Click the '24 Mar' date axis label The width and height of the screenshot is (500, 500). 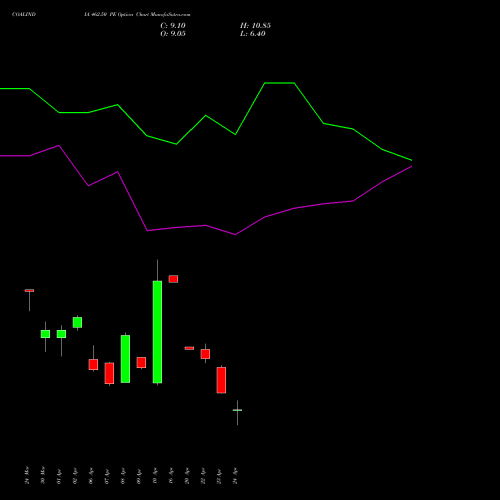click(27, 475)
